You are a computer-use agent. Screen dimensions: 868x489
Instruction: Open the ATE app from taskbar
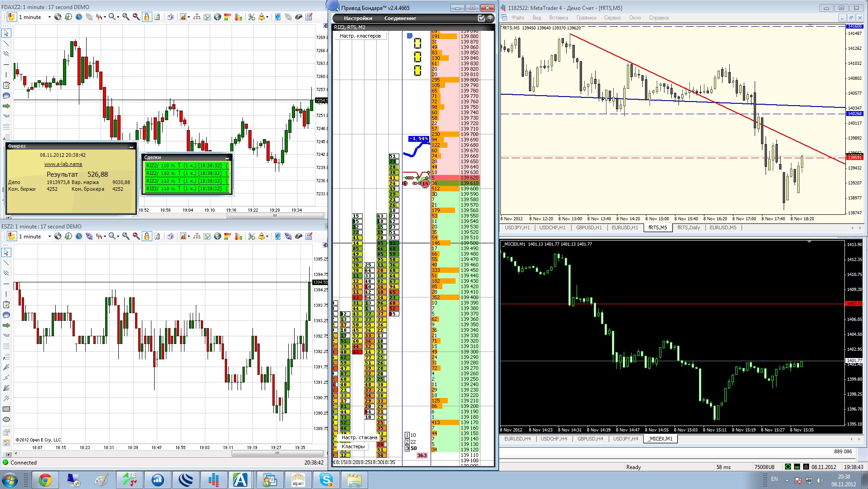pos(130,480)
